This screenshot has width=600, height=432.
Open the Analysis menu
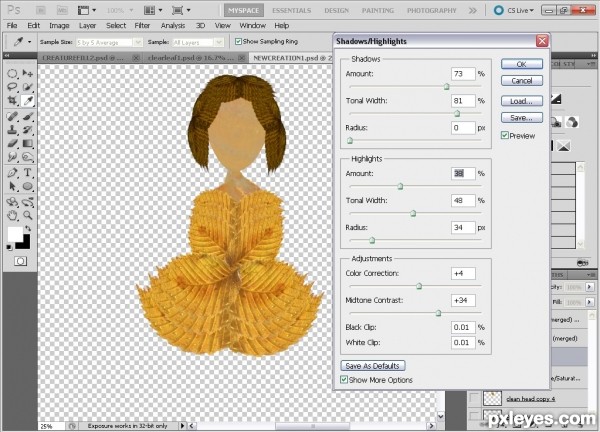coord(173,26)
